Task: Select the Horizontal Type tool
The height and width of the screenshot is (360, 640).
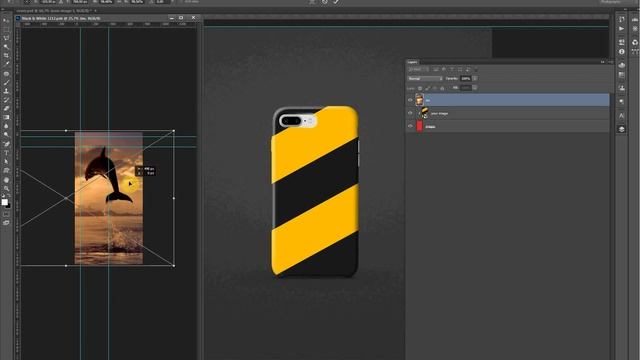Action: (x=6, y=153)
